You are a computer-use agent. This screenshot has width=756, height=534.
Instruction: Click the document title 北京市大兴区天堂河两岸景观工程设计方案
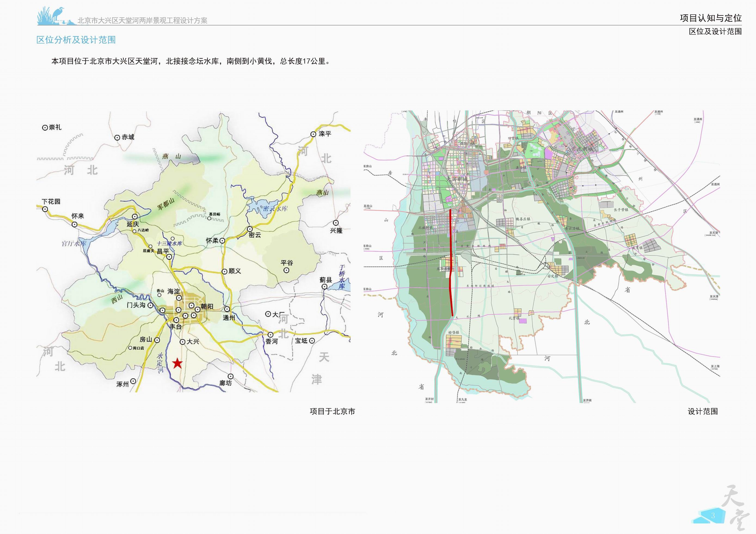coord(142,20)
